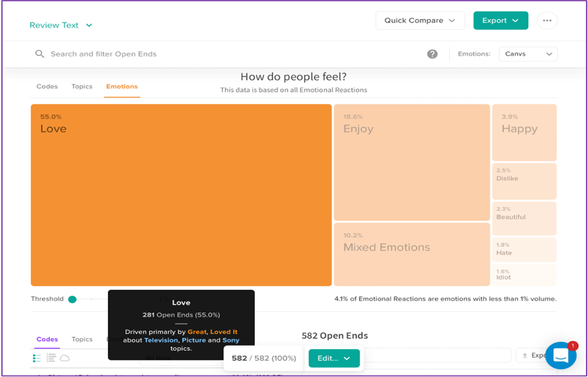Screen dimensions: 588x377
Task: Switch to the top Topics tab
Action: point(81,86)
